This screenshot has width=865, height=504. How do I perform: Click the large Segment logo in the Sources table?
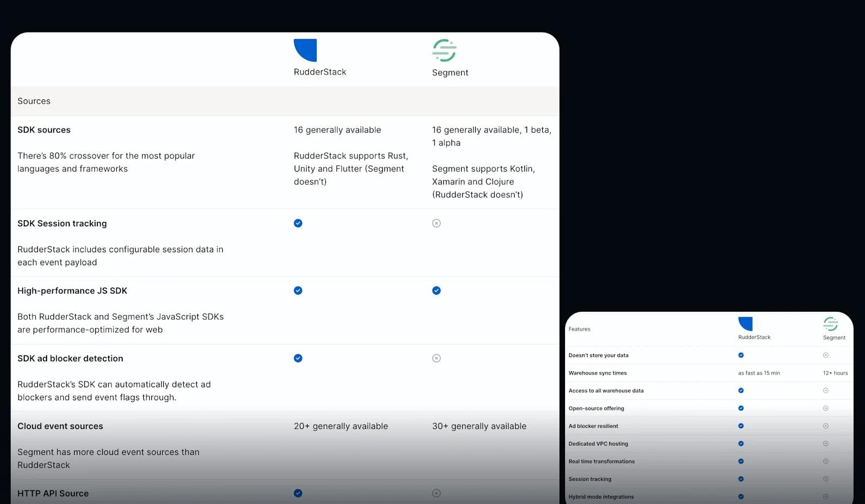click(444, 50)
